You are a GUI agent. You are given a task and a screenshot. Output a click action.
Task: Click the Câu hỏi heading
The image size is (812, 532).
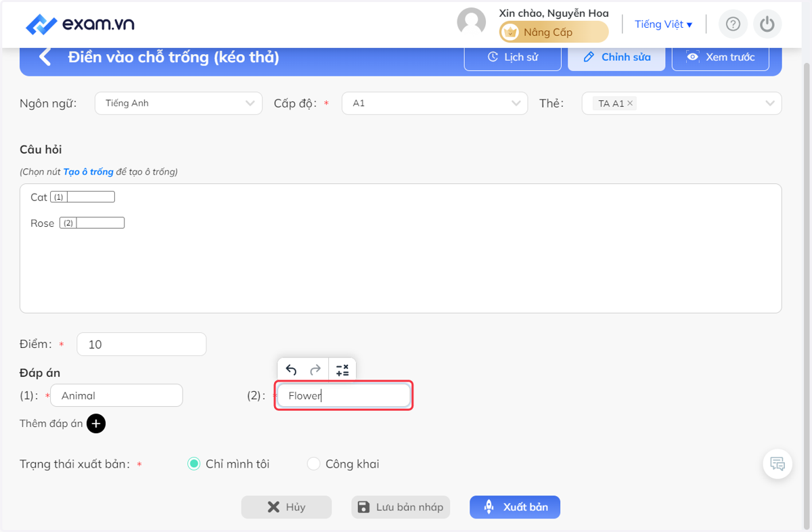pyautogui.click(x=41, y=150)
